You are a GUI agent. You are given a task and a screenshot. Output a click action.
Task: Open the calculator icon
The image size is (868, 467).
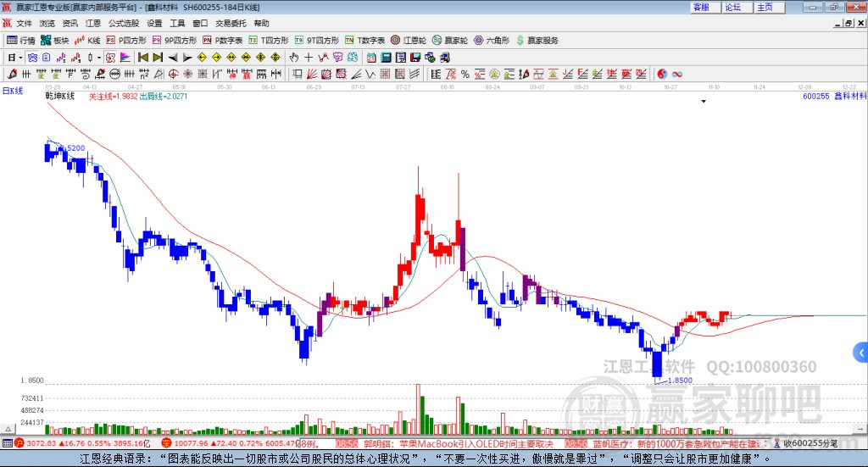[386, 58]
